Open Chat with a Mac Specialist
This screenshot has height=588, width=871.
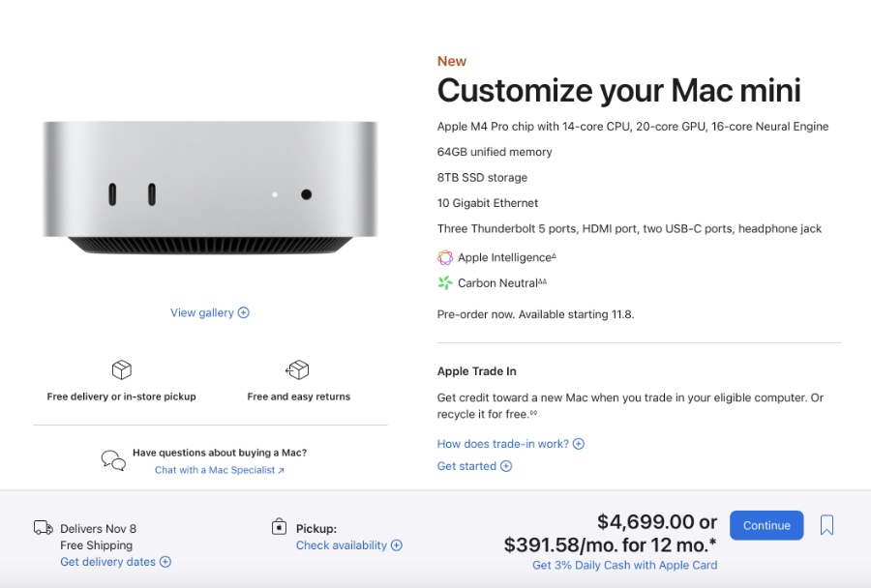click(220, 470)
